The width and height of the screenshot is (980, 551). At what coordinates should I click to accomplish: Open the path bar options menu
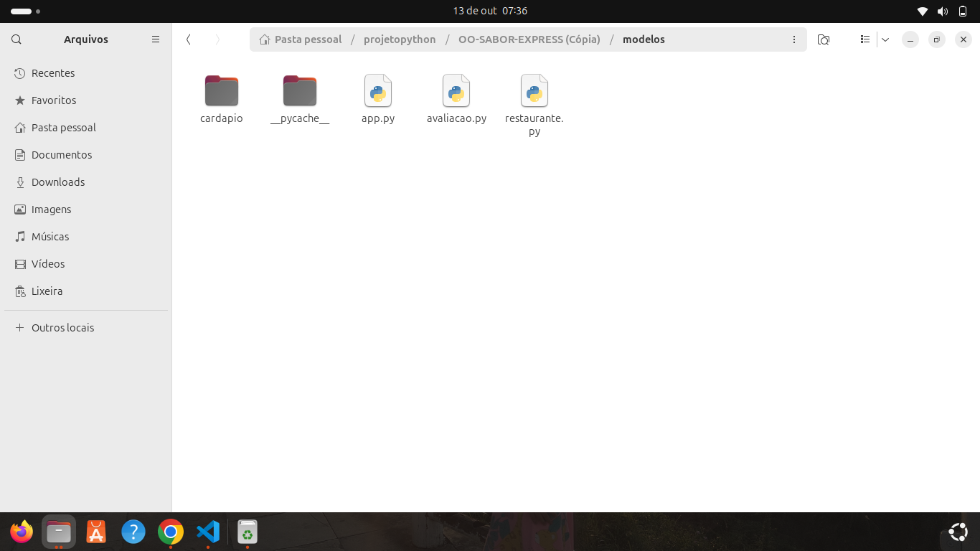[794, 39]
